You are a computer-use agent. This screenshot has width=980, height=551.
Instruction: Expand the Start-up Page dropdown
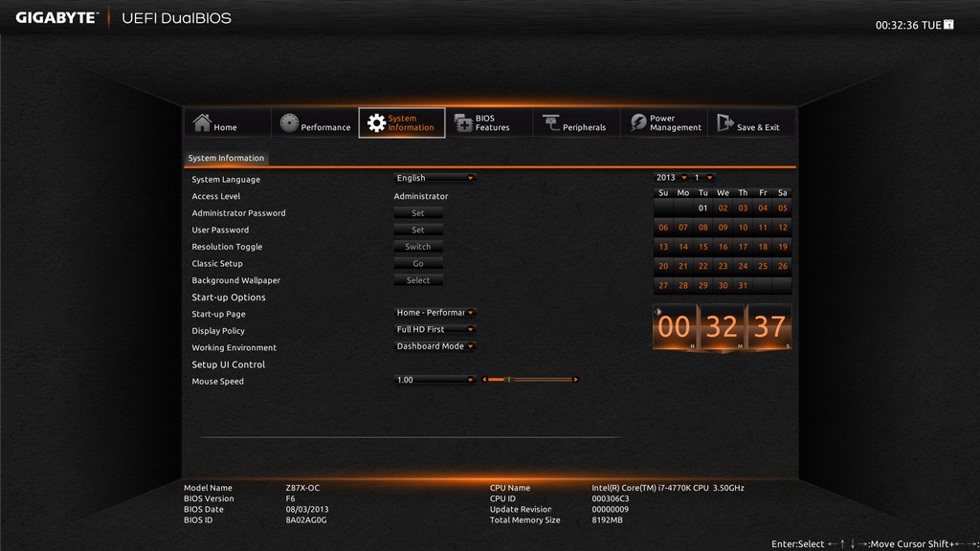coord(435,313)
